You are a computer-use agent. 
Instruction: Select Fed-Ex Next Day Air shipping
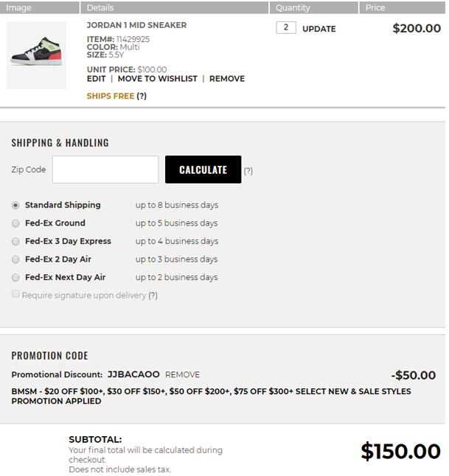15,278
